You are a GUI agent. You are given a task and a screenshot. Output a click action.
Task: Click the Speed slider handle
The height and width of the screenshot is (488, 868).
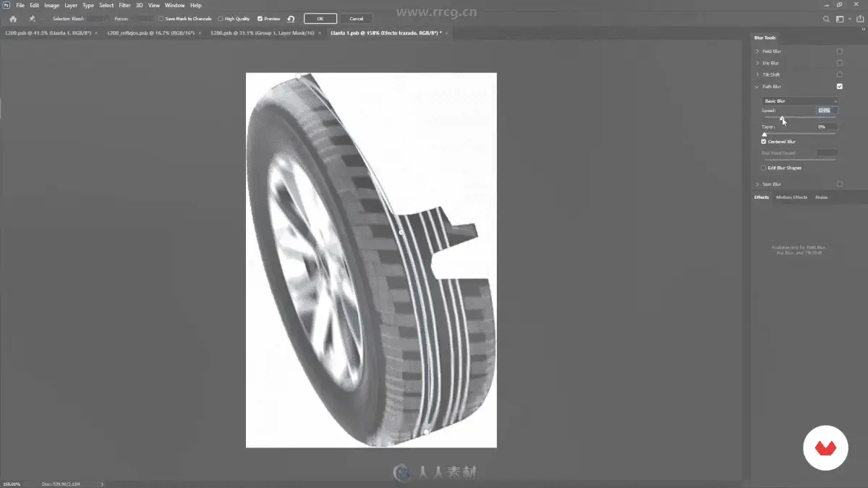point(782,118)
